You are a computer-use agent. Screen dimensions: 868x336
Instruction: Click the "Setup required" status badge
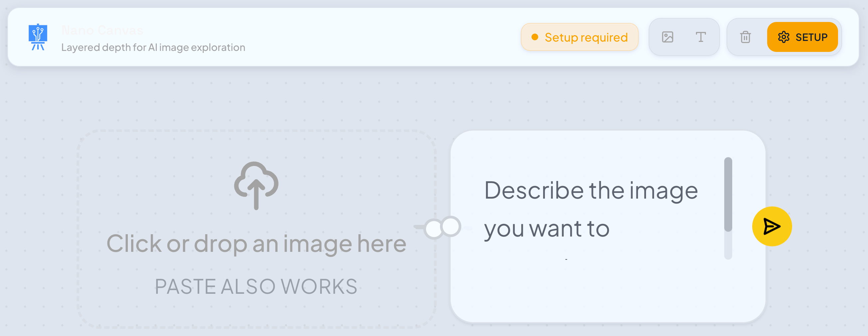(x=579, y=37)
